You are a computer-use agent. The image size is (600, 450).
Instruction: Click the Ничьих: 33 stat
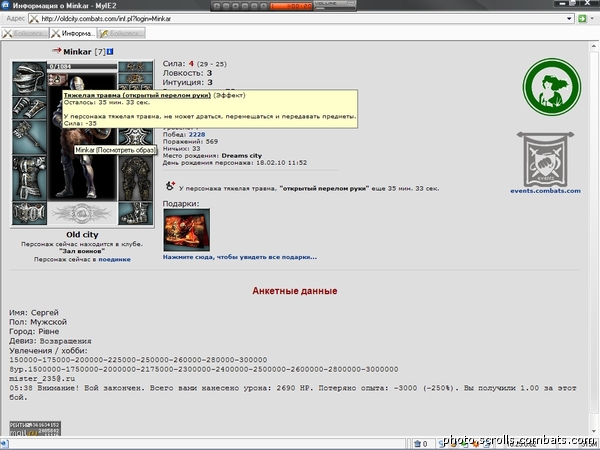(181, 148)
